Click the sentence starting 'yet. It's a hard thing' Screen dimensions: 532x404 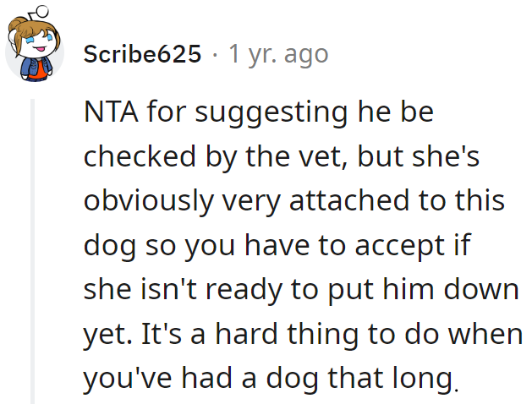click(303, 334)
